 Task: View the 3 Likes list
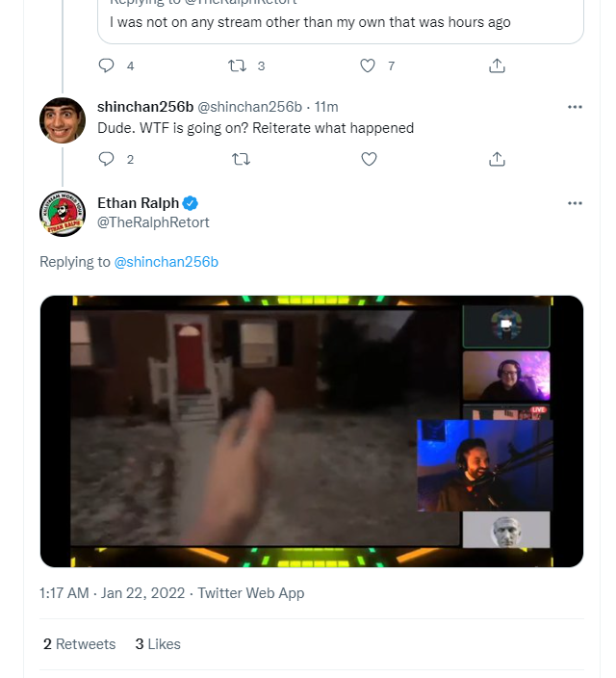pos(157,644)
